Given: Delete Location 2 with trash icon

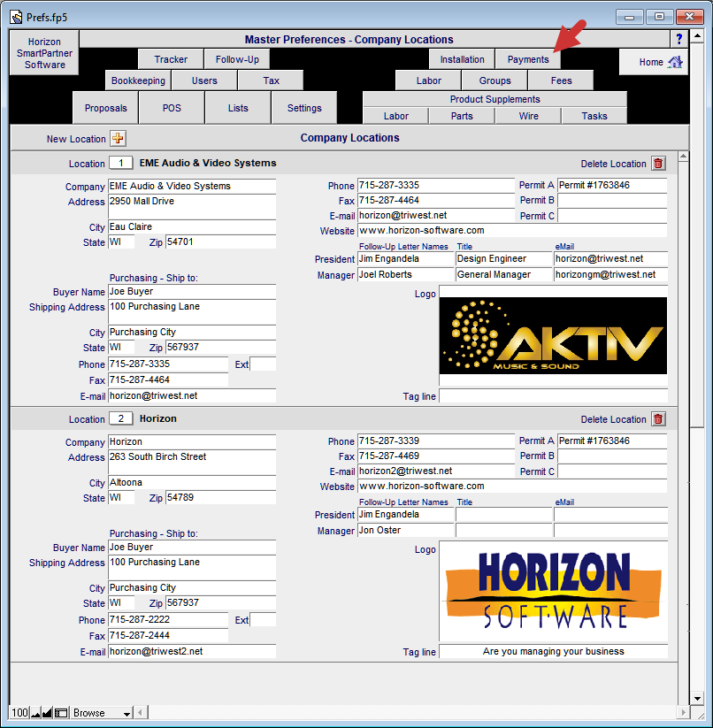Looking at the screenshot, I should (658, 419).
